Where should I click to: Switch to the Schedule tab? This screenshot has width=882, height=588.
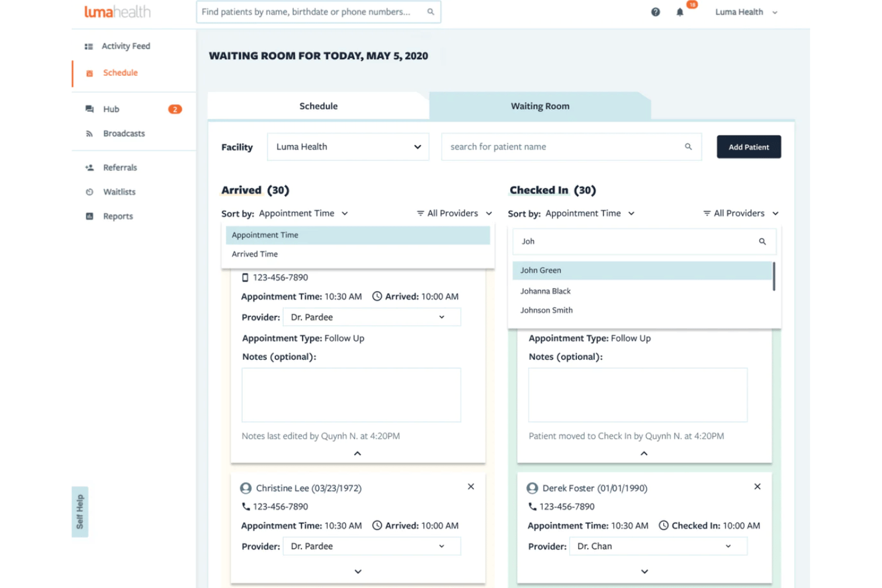point(318,106)
